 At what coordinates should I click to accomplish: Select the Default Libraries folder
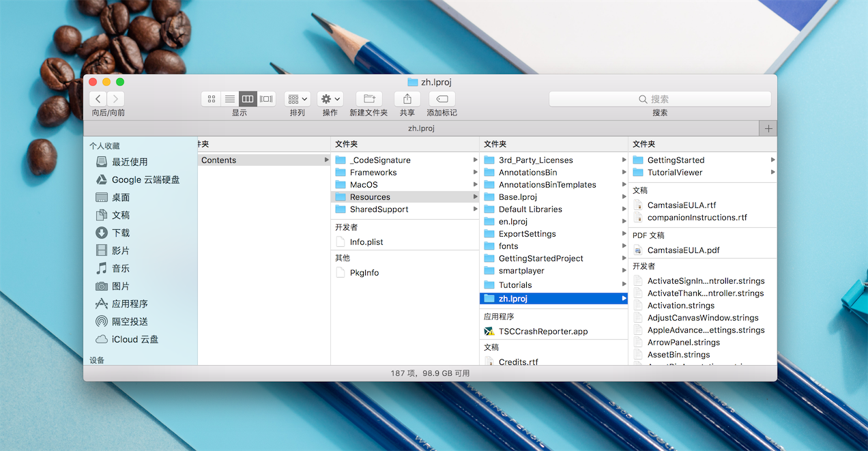click(553, 209)
